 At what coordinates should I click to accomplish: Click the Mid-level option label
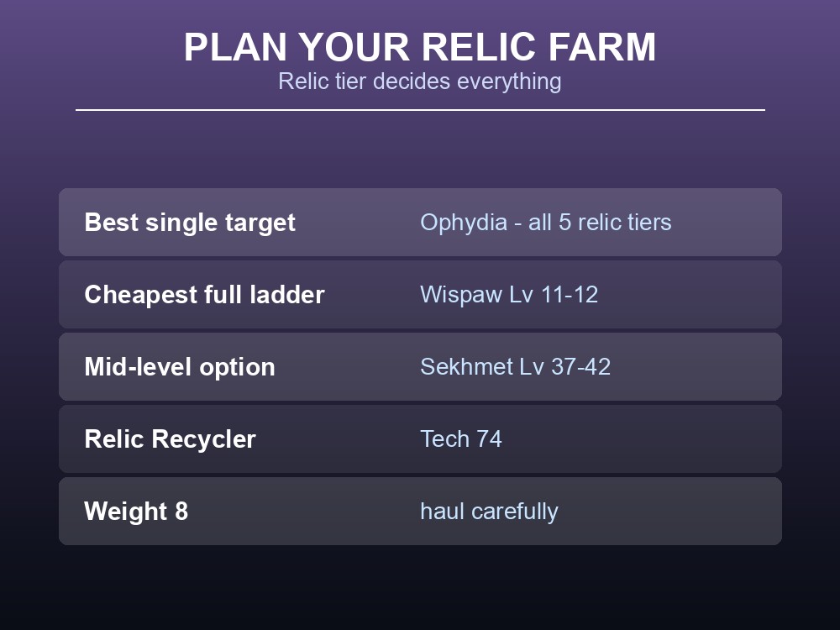[x=180, y=367]
